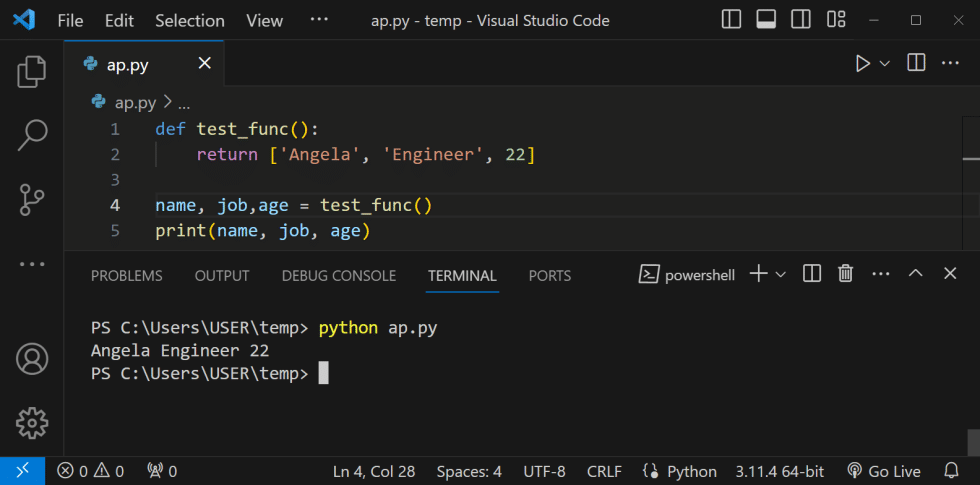Screen dimensions: 980x485
Task: Show additional views ellipsis in activity bar
Action: (31, 264)
